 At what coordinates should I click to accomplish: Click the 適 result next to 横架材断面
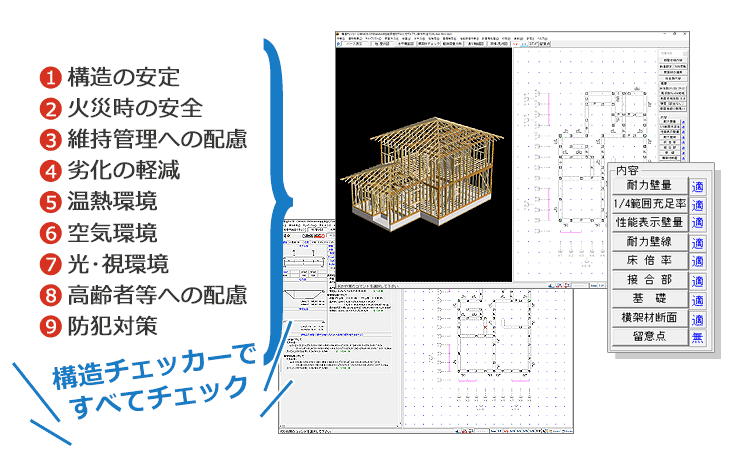click(x=697, y=320)
